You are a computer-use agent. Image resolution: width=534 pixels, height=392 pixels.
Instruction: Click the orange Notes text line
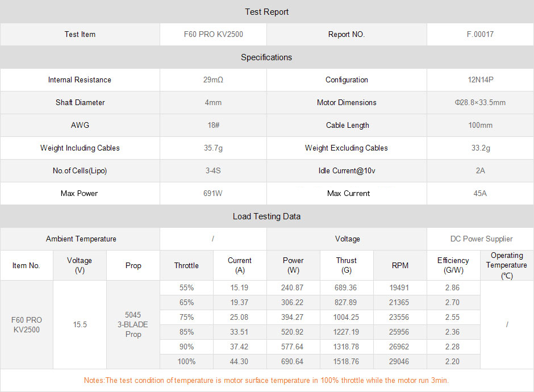tap(266, 381)
